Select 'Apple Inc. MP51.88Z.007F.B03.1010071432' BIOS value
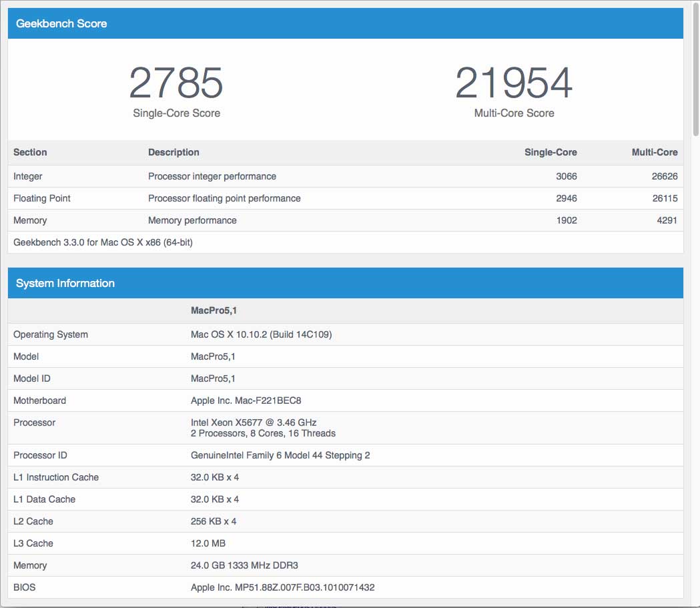The width and height of the screenshot is (700, 608). 282,587
